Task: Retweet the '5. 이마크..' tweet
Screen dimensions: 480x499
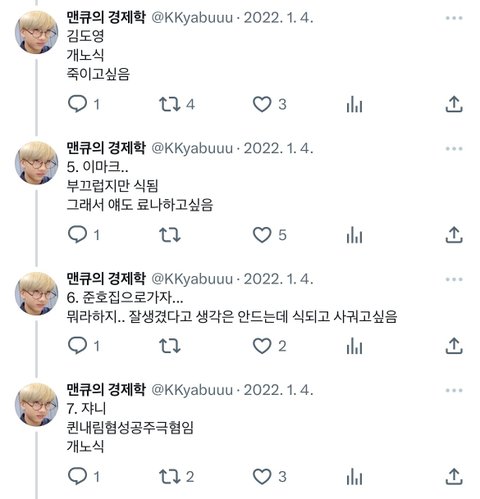Action: click(170, 235)
